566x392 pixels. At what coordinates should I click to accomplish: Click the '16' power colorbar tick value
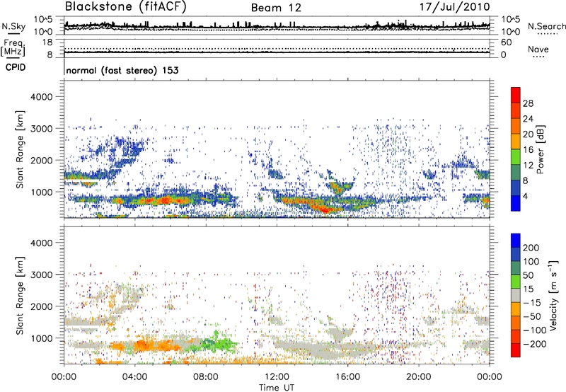click(528, 150)
